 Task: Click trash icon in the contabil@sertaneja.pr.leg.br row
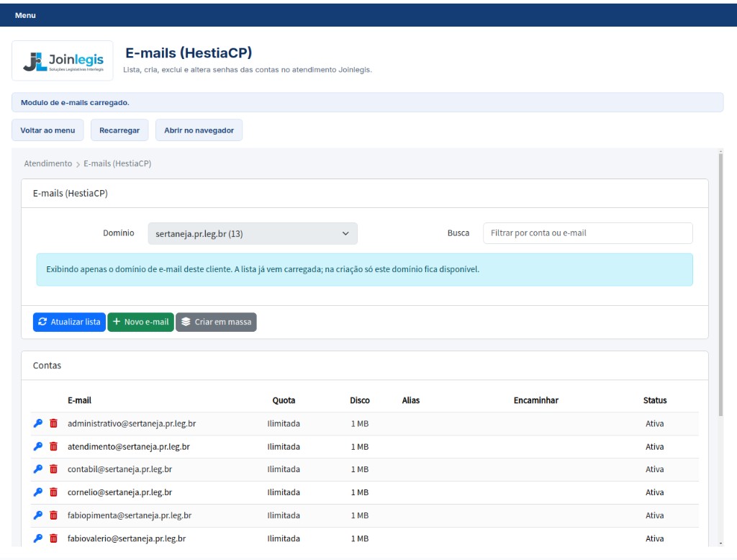(x=53, y=469)
